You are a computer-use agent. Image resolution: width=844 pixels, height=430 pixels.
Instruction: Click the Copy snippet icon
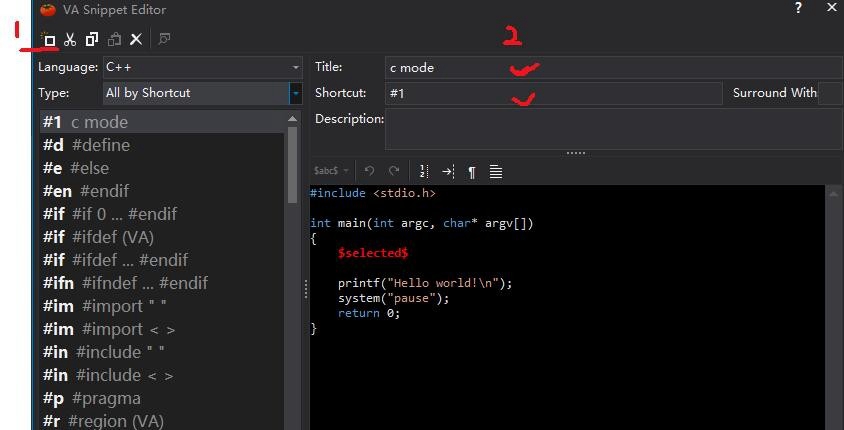tap(92, 39)
